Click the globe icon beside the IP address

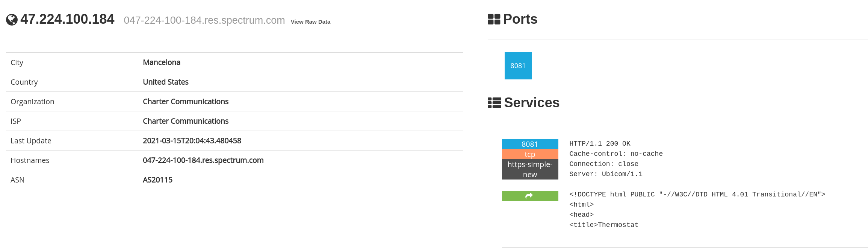pyautogui.click(x=12, y=20)
